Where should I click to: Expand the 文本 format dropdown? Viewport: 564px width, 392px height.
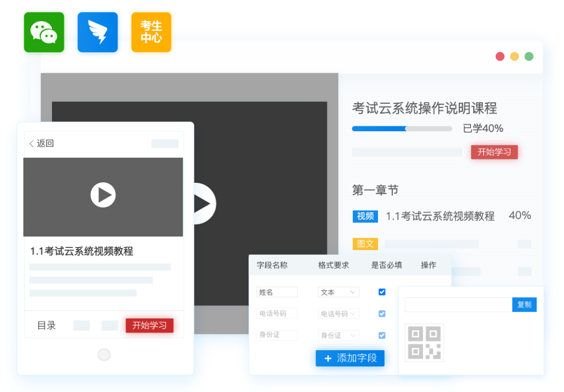tap(338, 292)
